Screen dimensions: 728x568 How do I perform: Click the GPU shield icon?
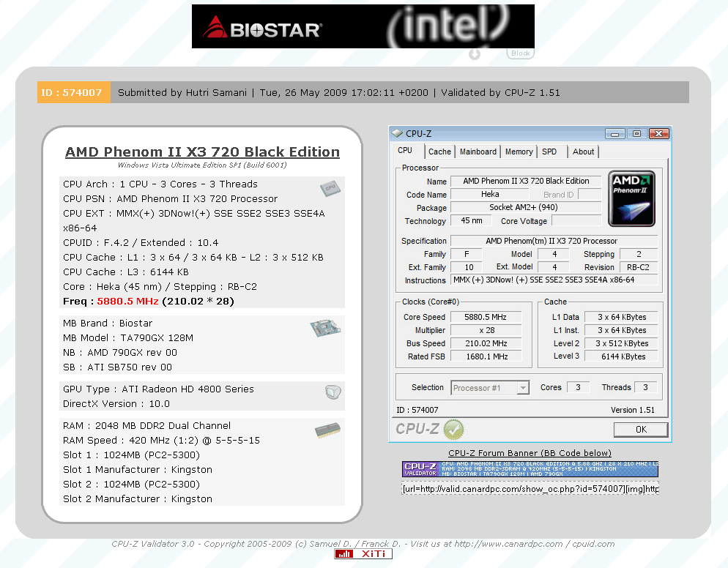(x=333, y=392)
